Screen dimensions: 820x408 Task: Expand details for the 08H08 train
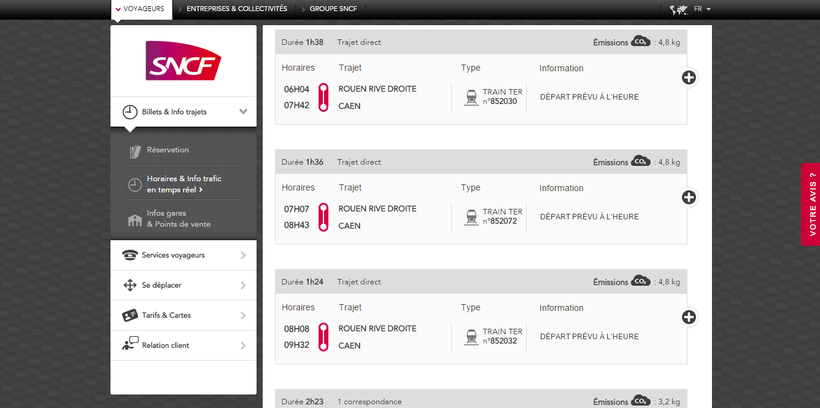point(688,317)
